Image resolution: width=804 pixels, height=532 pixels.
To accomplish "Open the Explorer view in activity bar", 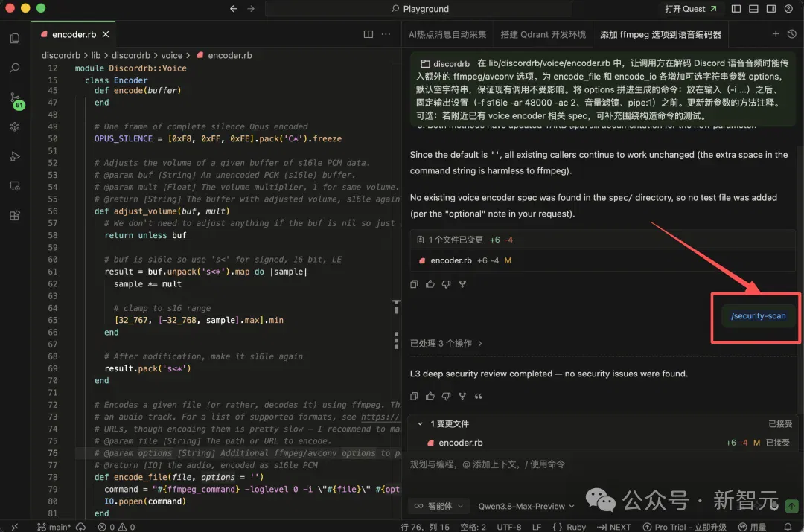I will (15, 39).
